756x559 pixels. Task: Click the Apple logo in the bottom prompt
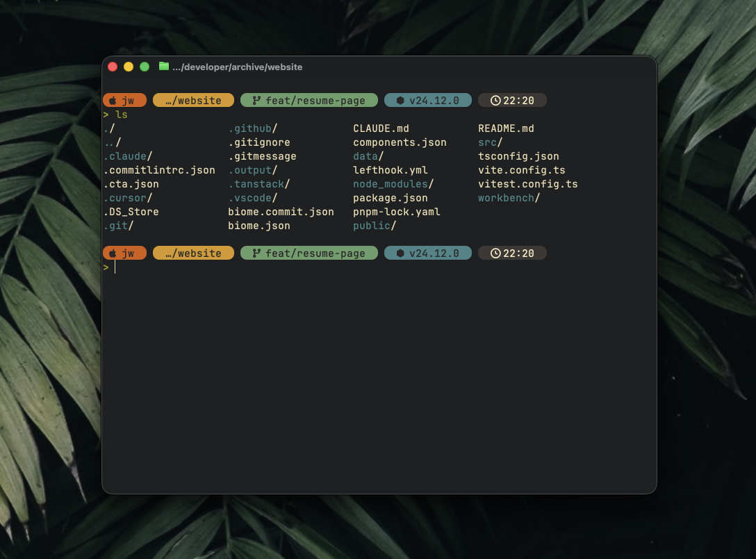click(x=113, y=253)
